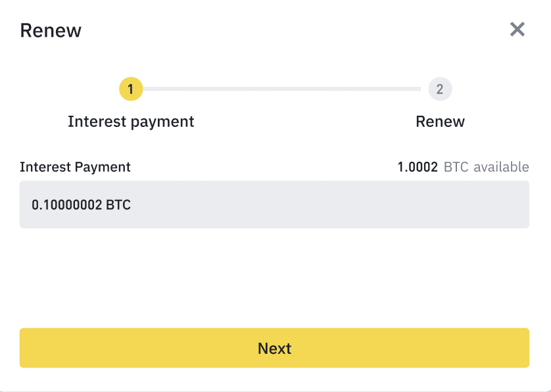Click the 0.10000002 amount value
The width and height of the screenshot is (551, 392).
(66, 205)
